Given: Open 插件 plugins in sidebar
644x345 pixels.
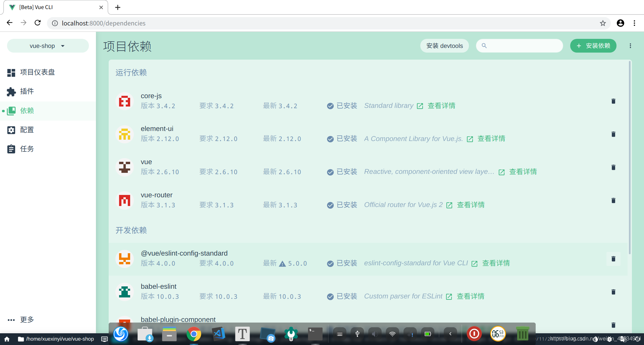Looking at the screenshot, I should click(x=48, y=91).
